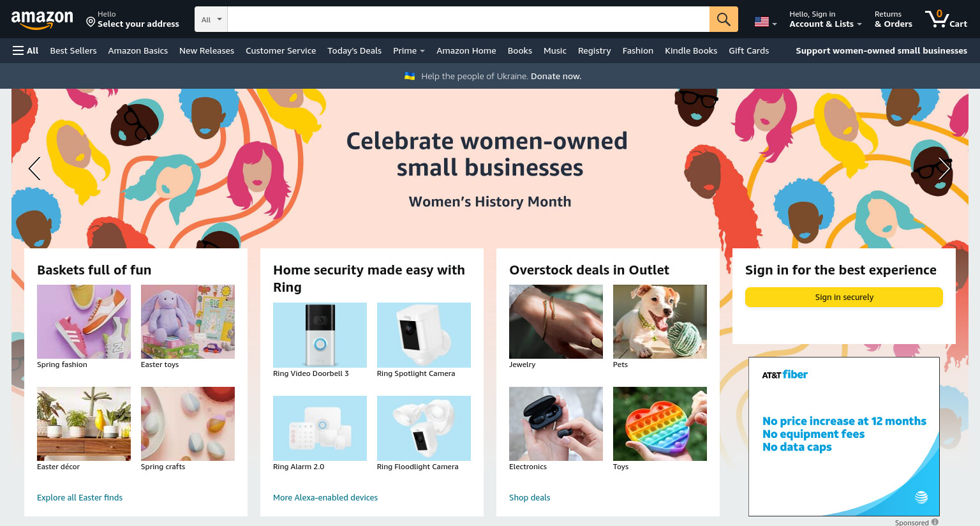Click inside the search text field
This screenshot has width=980, height=526.
[468, 19]
